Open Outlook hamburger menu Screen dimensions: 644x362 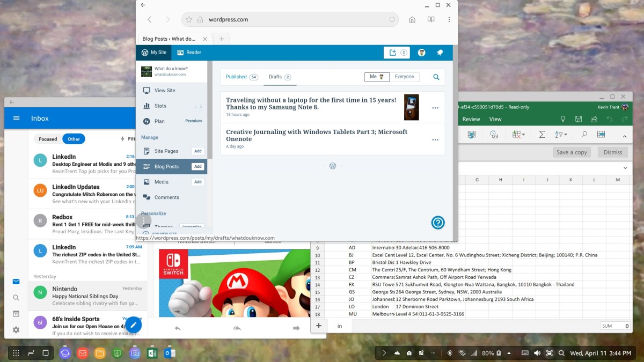pyautogui.click(x=17, y=119)
